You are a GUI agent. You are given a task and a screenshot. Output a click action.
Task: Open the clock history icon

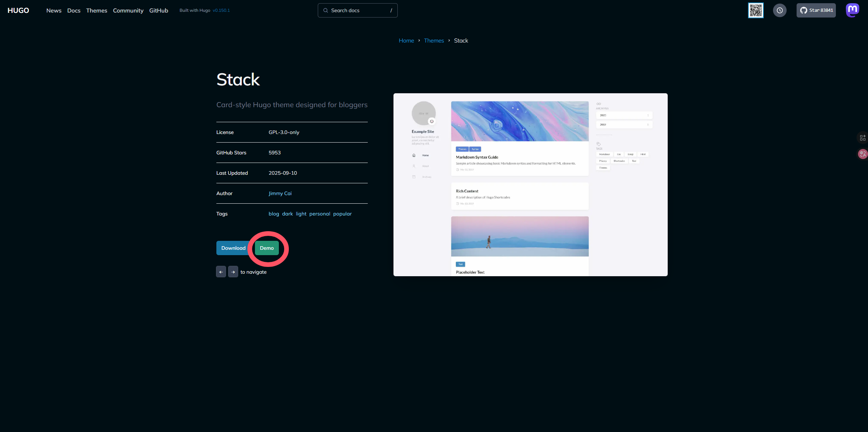pos(779,10)
